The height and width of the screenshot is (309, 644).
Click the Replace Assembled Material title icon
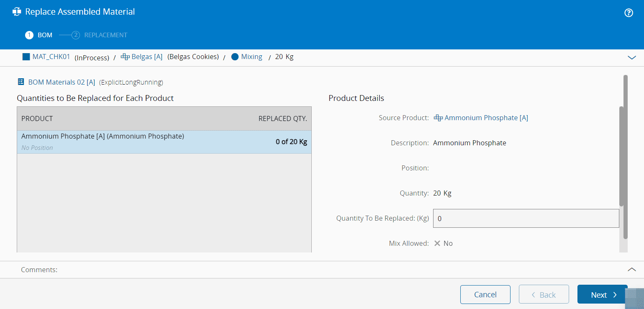click(17, 12)
